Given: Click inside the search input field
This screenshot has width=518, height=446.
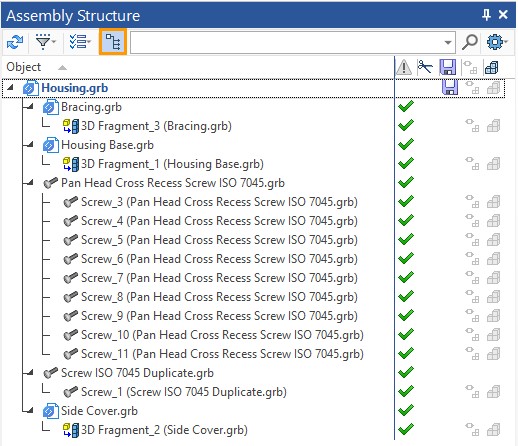Looking at the screenshot, I should click(286, 43).
